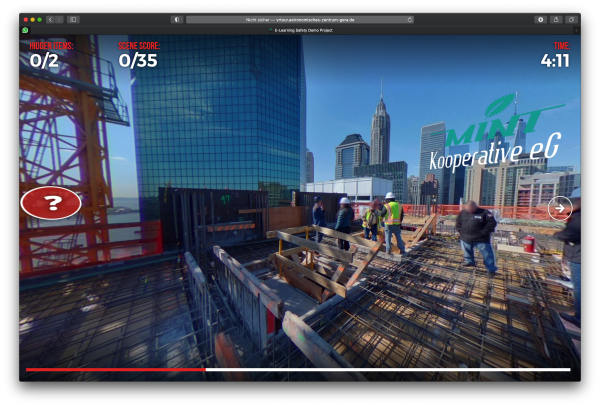
Task: Reload the page from the address bar
Action: (x=409, y=19)
